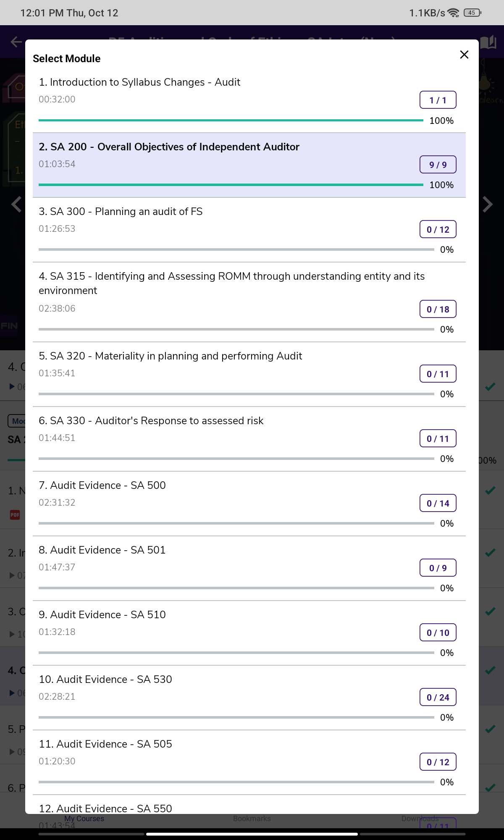Open Audit Evidence - SA 505 module
This screenshot has height=840, width=504.
pos(105,744)
